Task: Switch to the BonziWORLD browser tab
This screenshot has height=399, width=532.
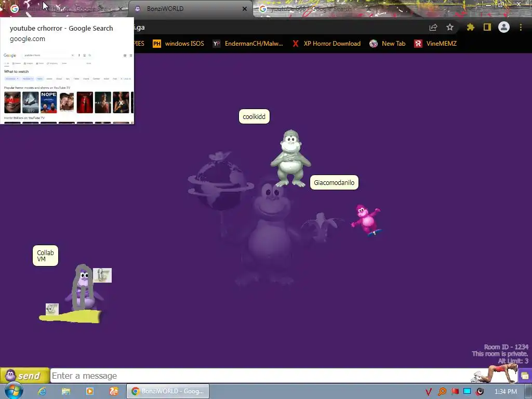Action: (191, 9)
